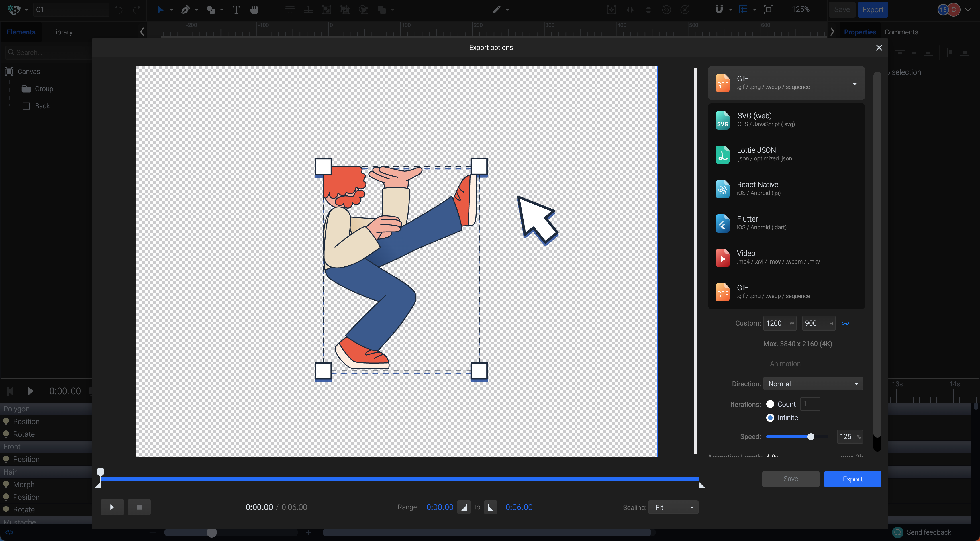Select Infinite animation iterations
980x541 pixels.
tap(770, 418)
